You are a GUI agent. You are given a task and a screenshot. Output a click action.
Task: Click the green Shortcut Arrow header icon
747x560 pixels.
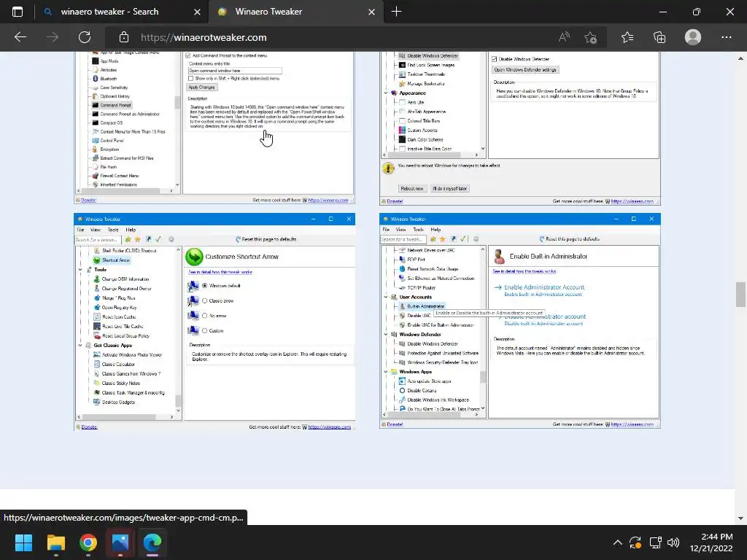tap(194, 257)
